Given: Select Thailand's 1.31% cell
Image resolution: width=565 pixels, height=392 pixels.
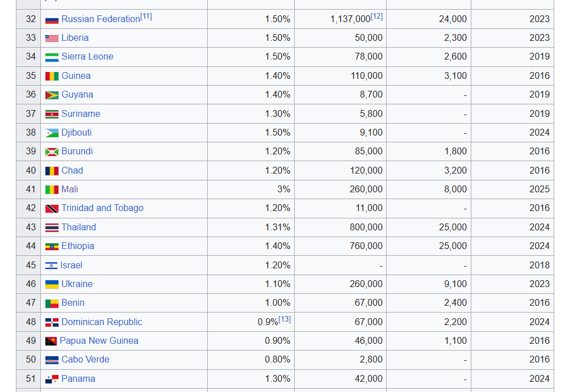Looking at the screenshot, I should (x=278, y=227).
